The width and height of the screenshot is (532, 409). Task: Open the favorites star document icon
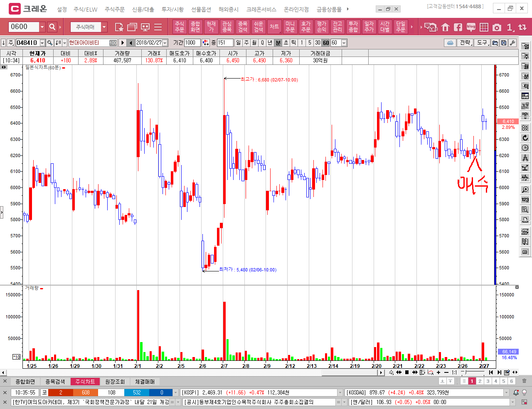click(x=119, y=27)
